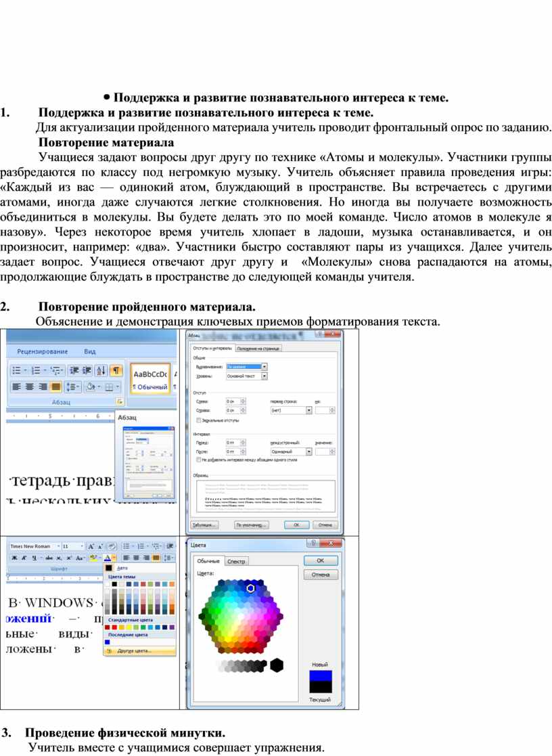Click the change case Aa icon

click(x=80, y=558)
